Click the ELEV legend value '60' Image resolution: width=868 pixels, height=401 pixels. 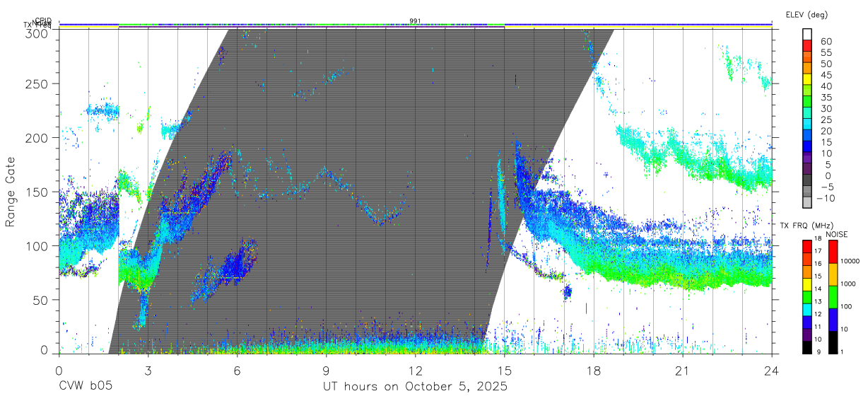(826, 41)
